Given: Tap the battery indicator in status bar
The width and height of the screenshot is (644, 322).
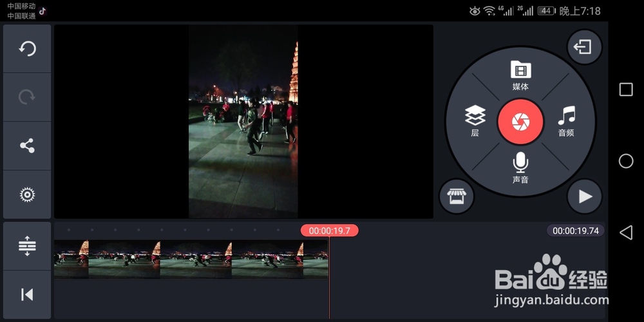Looking at the screenshot, I should click(x=546, y=11).
